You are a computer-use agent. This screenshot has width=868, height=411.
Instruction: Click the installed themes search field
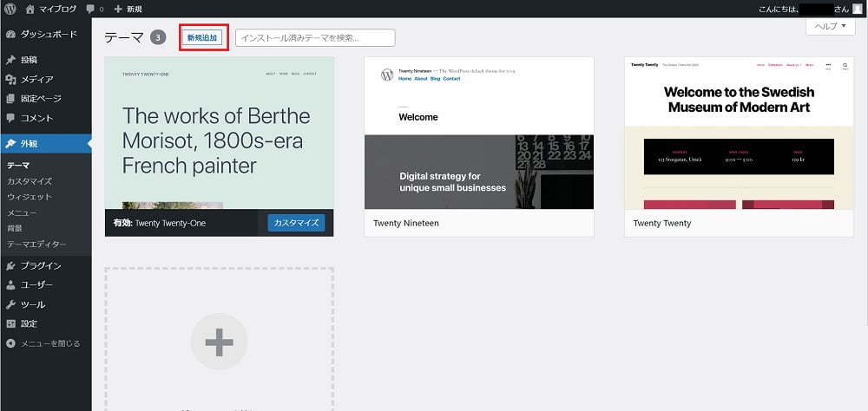coord(315,38)
